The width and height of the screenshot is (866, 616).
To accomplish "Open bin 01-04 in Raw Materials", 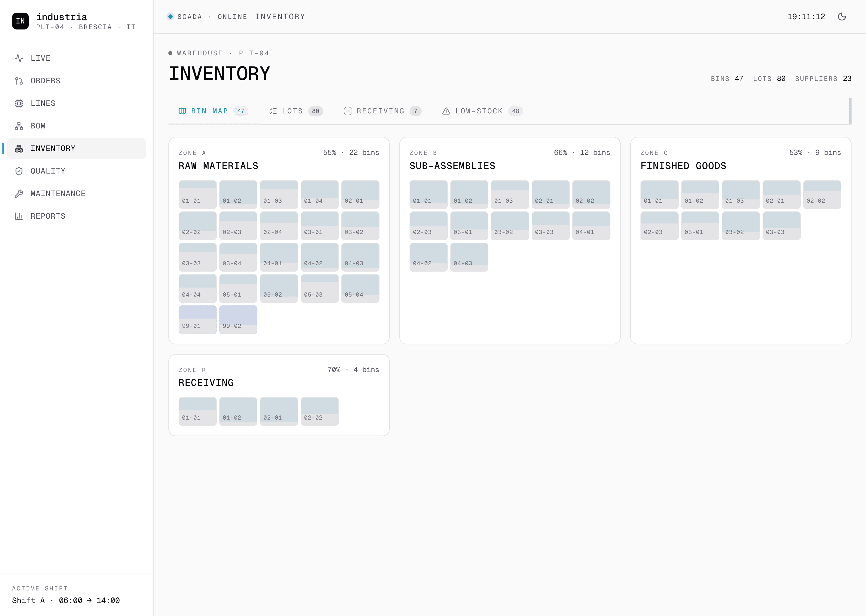I will (320, 195).
